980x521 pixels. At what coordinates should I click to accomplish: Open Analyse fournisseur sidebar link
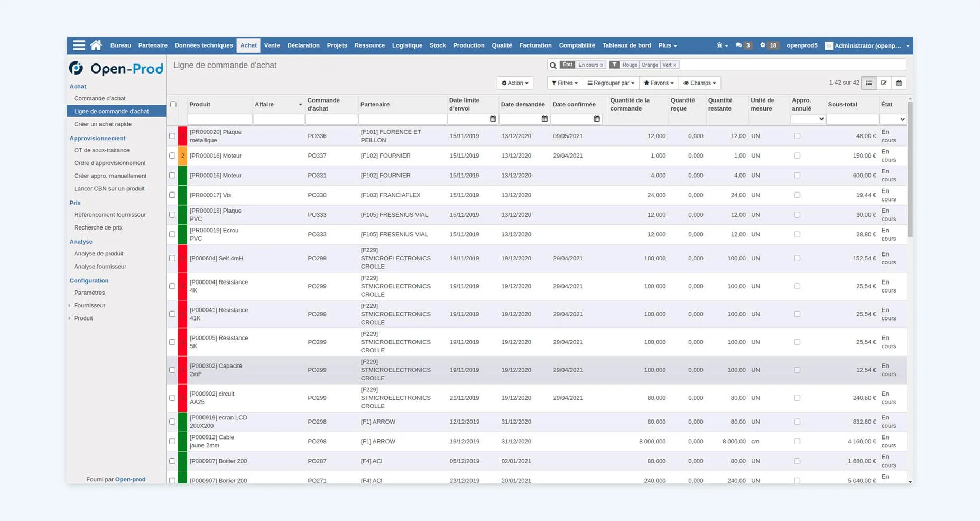click(x=100, y=267)
